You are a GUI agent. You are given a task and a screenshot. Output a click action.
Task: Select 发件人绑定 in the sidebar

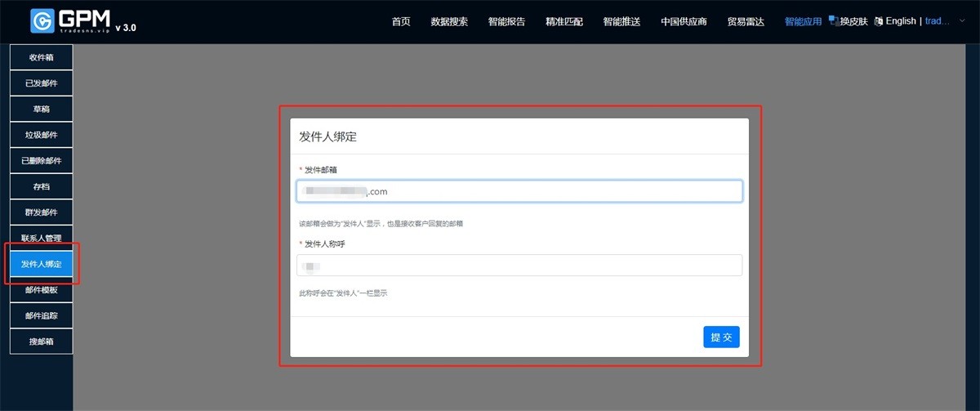point(41,264)
